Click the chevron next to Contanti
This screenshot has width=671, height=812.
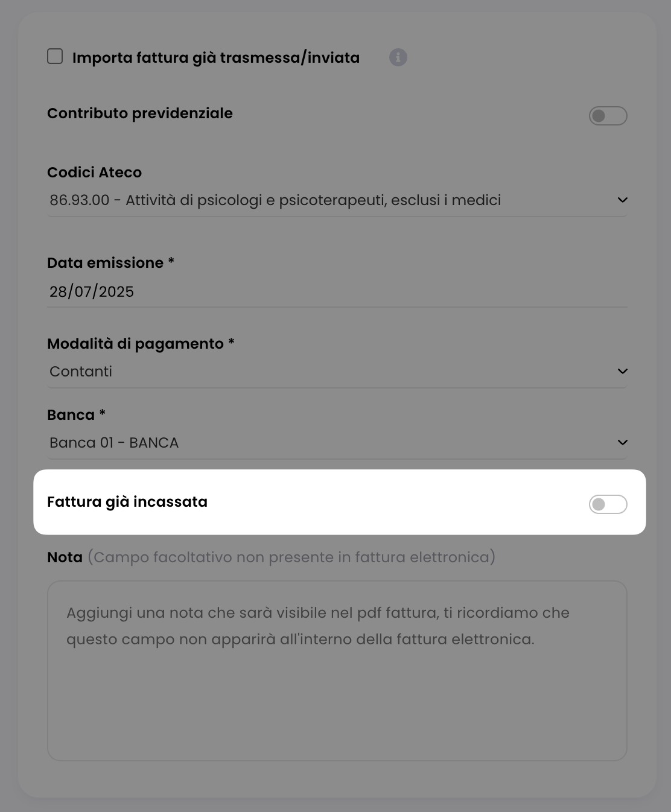point(623,372)
